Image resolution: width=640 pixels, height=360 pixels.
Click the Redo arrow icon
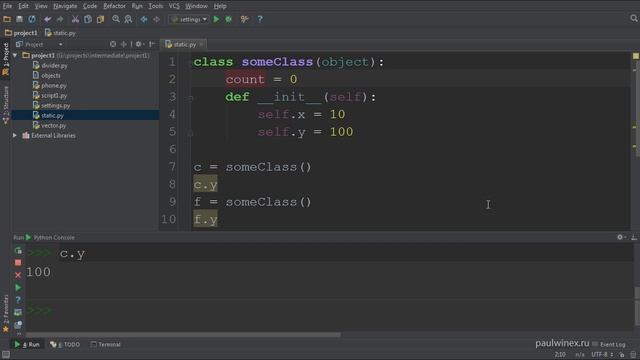point(60,19)
